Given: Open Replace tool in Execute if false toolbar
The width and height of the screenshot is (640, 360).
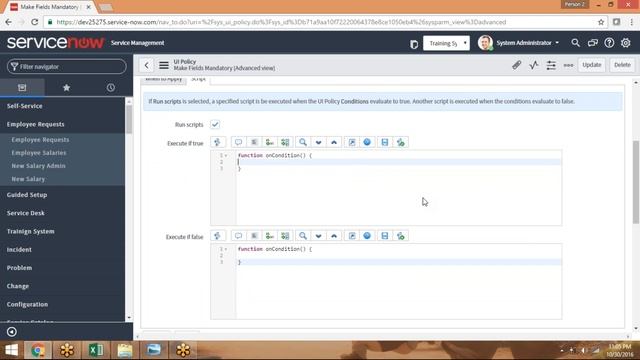Looking at the screenshot, I should coord(269,236).
